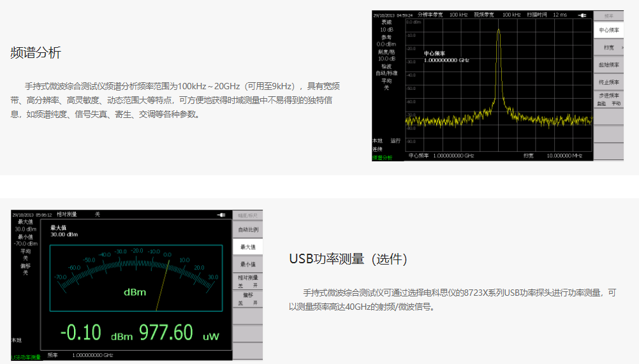Toggle 相对测量 on/off softkey

pos(247,281)
